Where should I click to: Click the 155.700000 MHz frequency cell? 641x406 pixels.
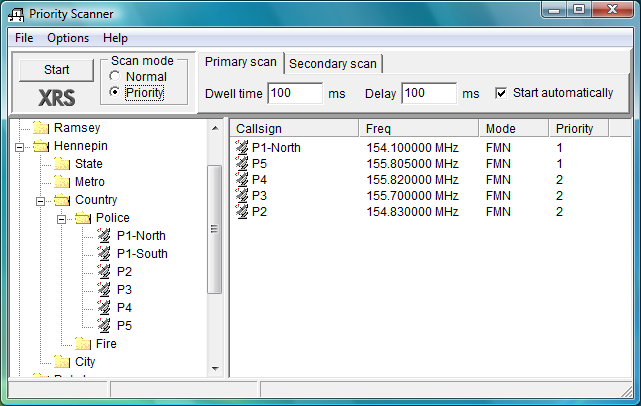tap(412, 195)
